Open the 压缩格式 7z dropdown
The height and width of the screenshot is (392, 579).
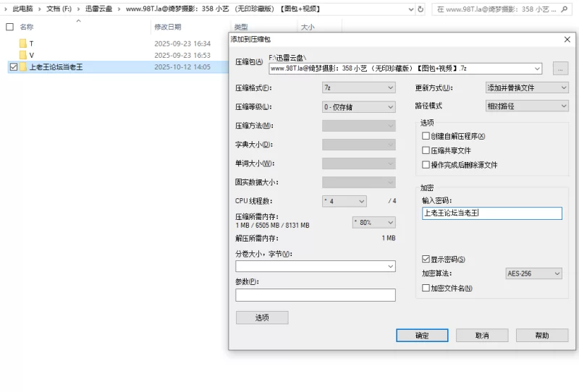358,88
